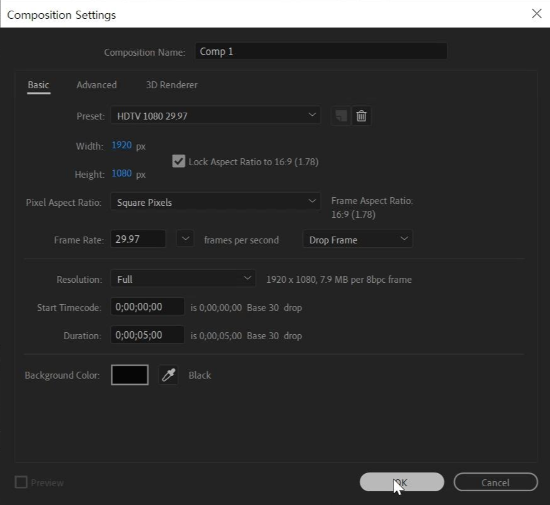Open the frame rate presets arrow
This screenshot has width=550, height=505.
point(185,239)
